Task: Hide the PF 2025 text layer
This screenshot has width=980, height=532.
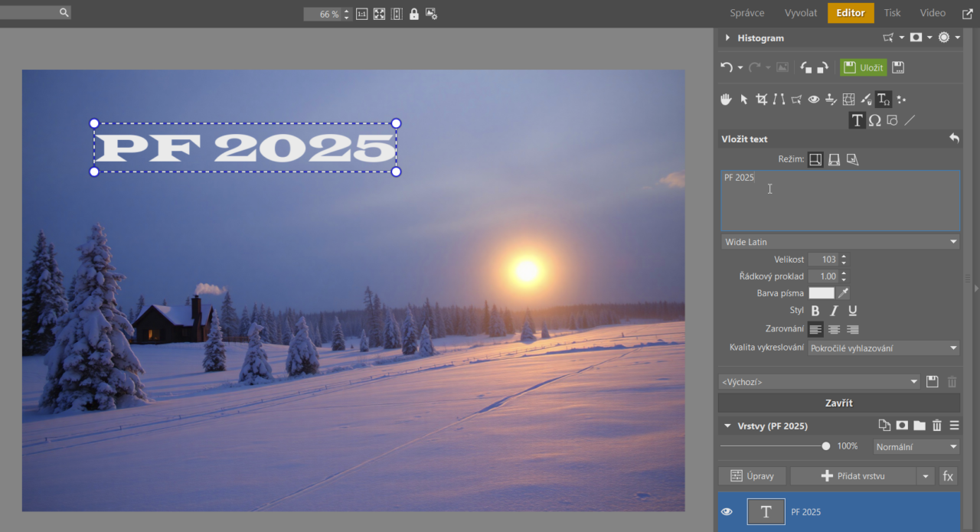Action: [726, 511]
